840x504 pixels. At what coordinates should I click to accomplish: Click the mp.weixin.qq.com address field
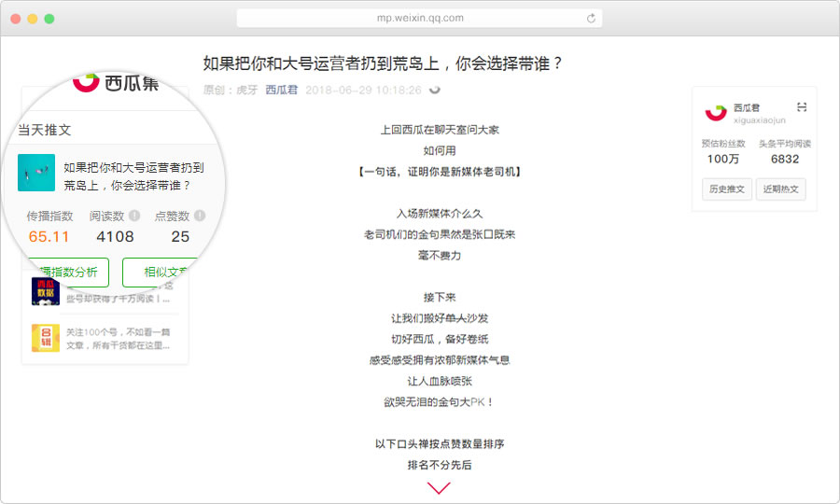click(x=419, y=19)
